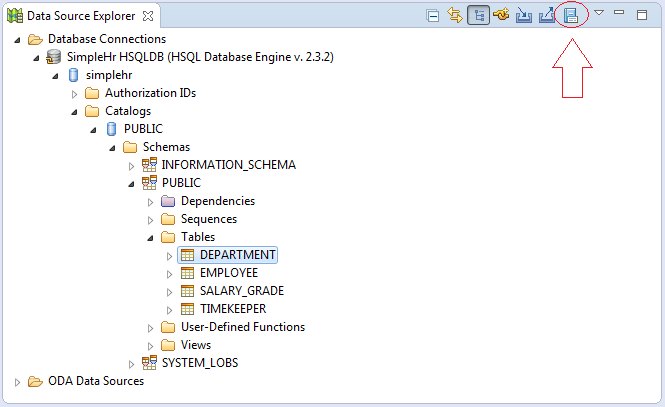This screenshot has width=665, height=407.
Task: Expand the Views folder
Action: coord(150,347)
